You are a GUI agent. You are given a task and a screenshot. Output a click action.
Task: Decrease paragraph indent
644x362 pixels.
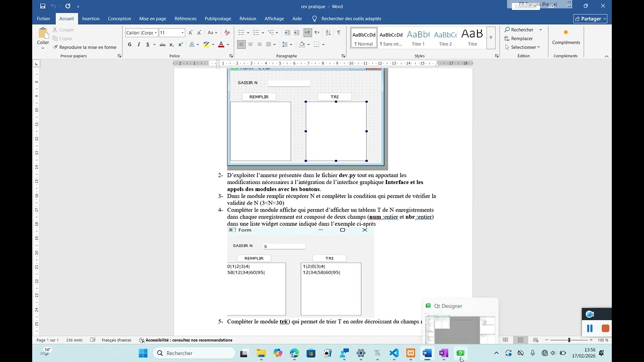click(x=287, y=33)
